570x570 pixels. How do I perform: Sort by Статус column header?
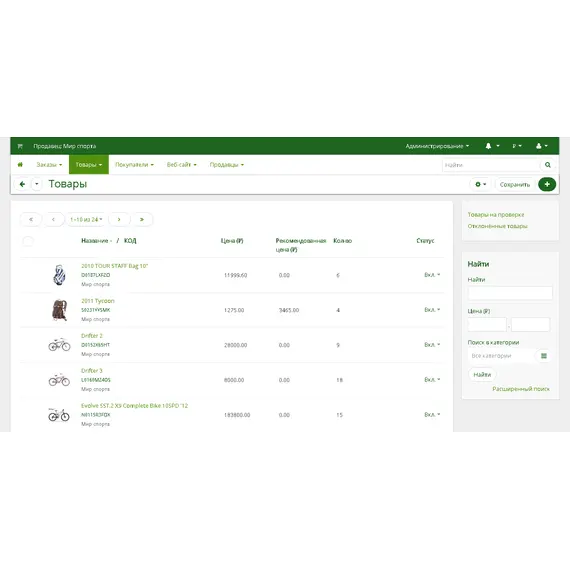[x=425, y=241]
